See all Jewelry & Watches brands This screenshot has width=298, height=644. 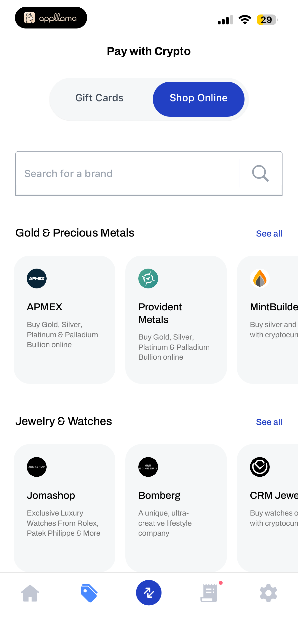[x=269, y=422]
